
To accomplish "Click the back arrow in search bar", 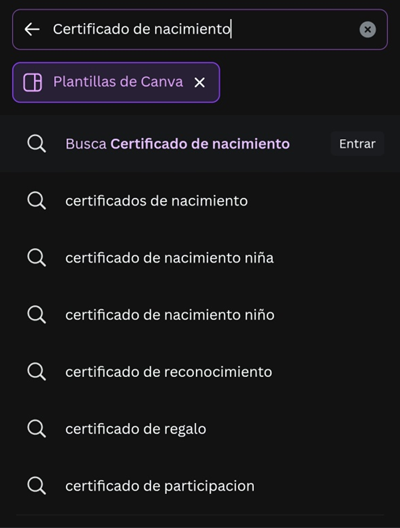I will tap(32, 29).
